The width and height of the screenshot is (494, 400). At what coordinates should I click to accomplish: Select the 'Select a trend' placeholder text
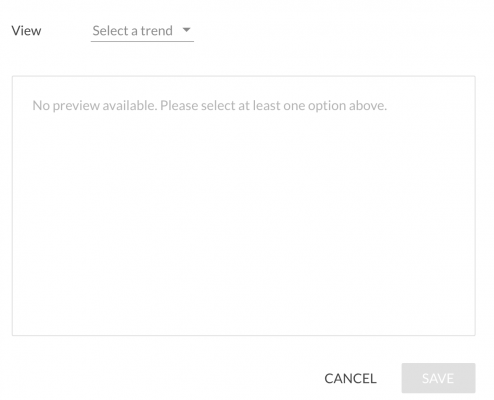click(x=133, y=31)
